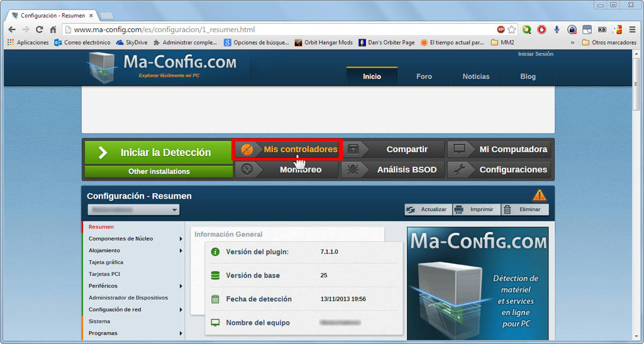This screenshot has width=644, height=344.
Task: Click Iniciar la Detección green button
Action: (x=158, y=153)
